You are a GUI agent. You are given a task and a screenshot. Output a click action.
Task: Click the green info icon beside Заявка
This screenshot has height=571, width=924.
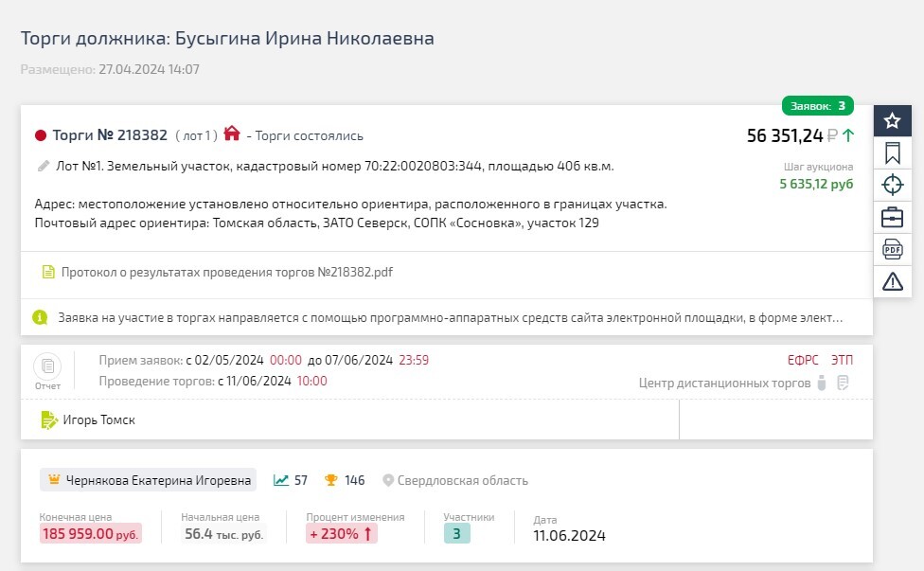[40, 317]
